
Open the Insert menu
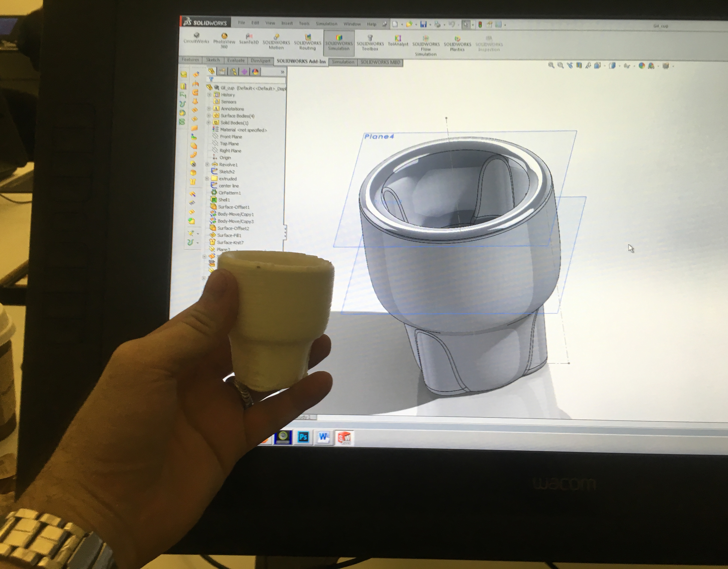click(x=287, y=23)
